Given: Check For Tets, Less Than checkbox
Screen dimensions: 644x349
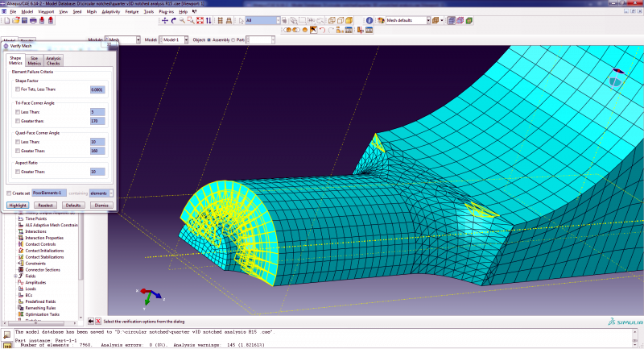Looking at the screenshot, I should [x=18, y=89].
